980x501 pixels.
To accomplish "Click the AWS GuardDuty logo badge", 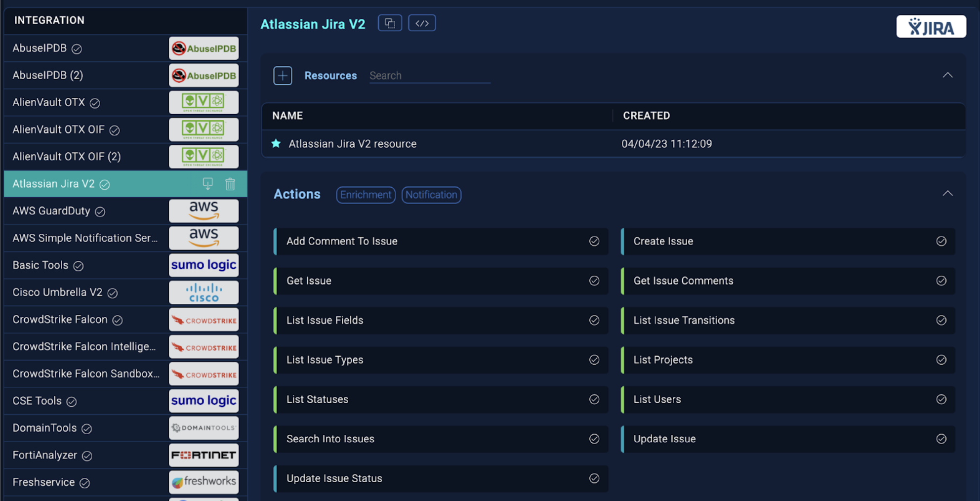I will (204, 210).
